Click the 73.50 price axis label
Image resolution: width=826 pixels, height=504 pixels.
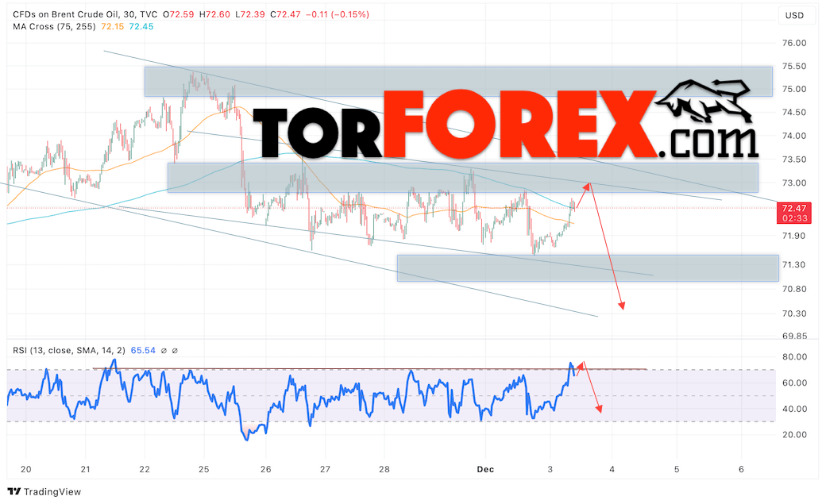(794, 160)
